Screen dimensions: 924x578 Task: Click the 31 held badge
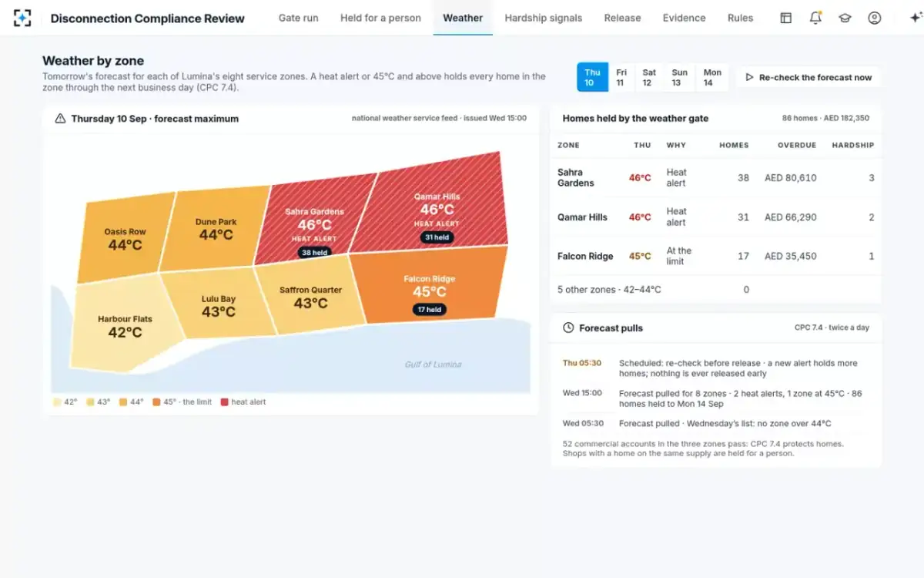pyautogui.click(x=437, y=237)
